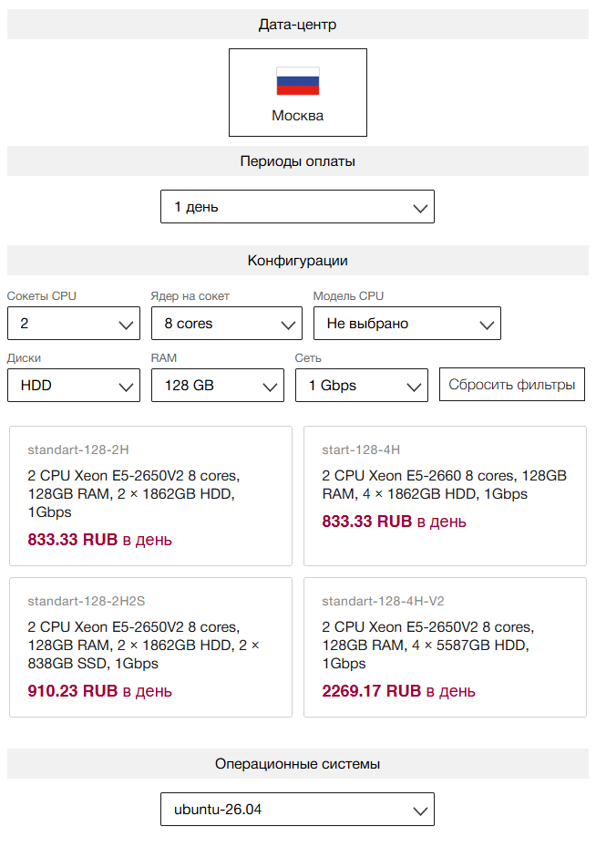Click the Диски filter label

coord(24,358)
